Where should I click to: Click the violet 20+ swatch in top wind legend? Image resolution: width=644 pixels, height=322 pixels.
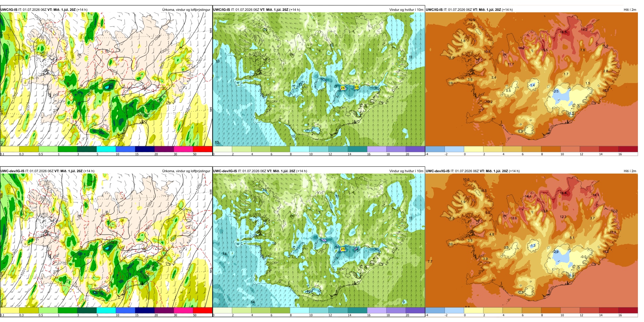(x=415, y=149)
